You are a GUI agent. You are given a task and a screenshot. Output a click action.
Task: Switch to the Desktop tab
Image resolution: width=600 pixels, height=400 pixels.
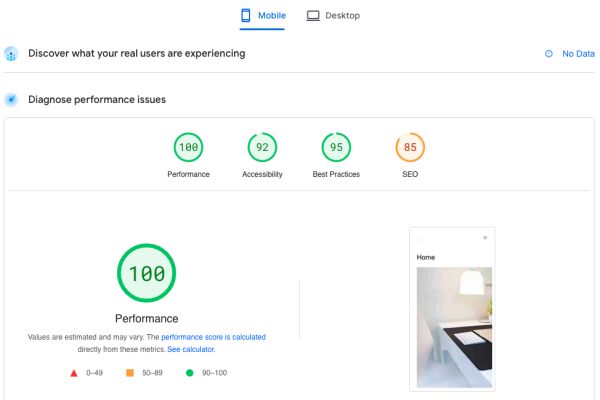point(333,16)
